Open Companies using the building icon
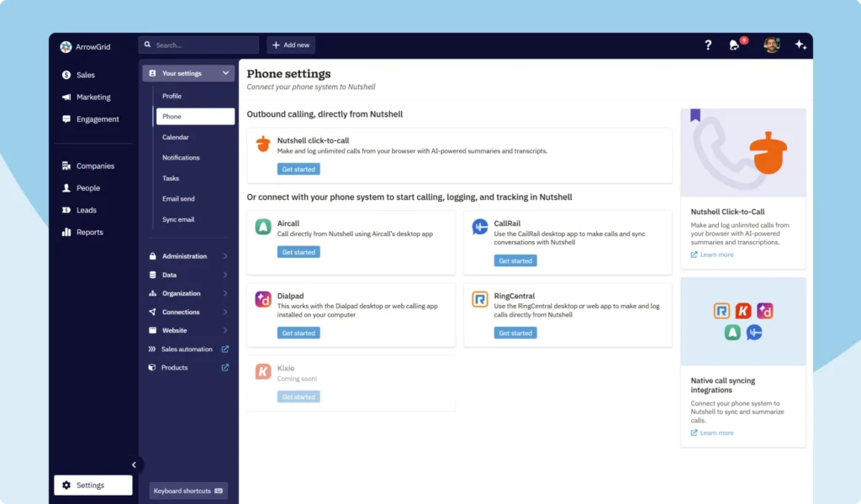This screenshot has height=504, width=861. click(66, 165)
